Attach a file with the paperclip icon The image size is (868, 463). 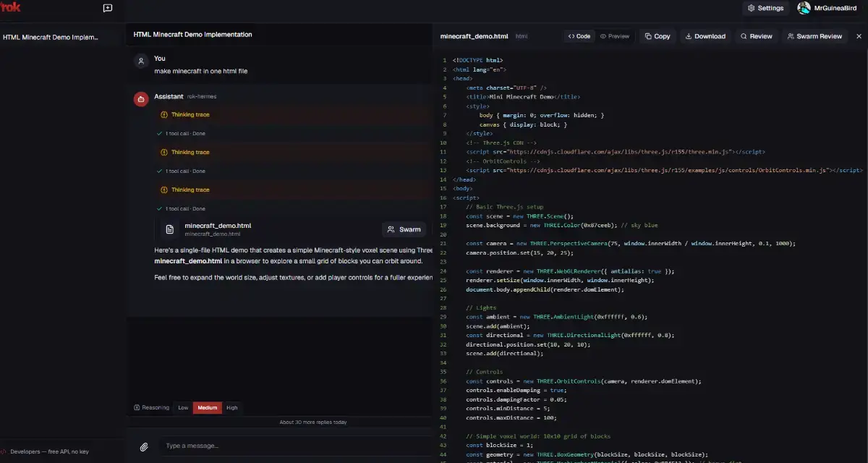click(x=144, y=446)
